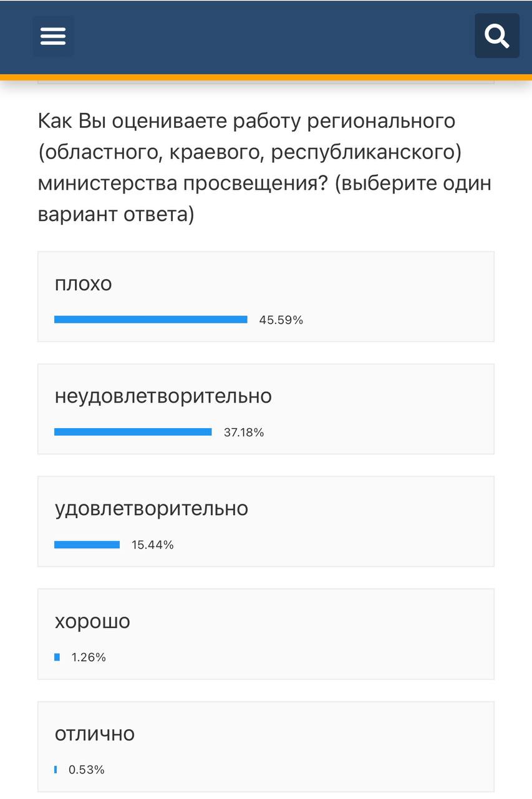
Task: Open the hamburger menu icon
Action: pyautogui.click(x=53, y=36)
